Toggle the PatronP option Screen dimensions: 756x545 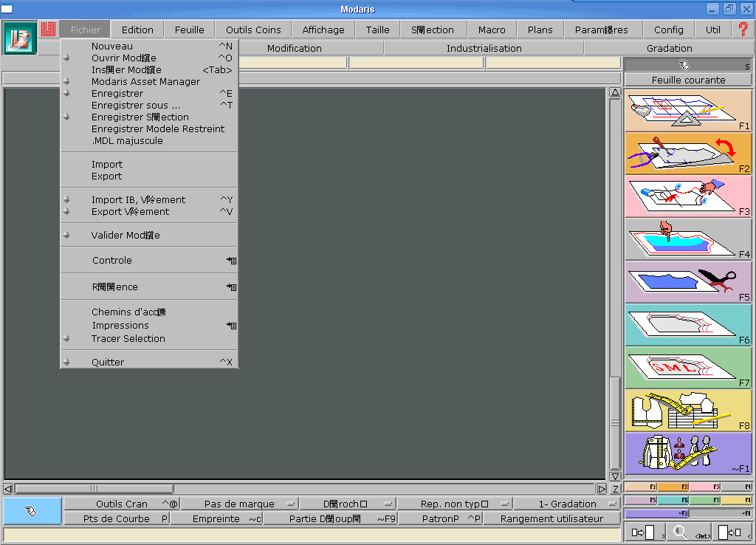point(440,518)
